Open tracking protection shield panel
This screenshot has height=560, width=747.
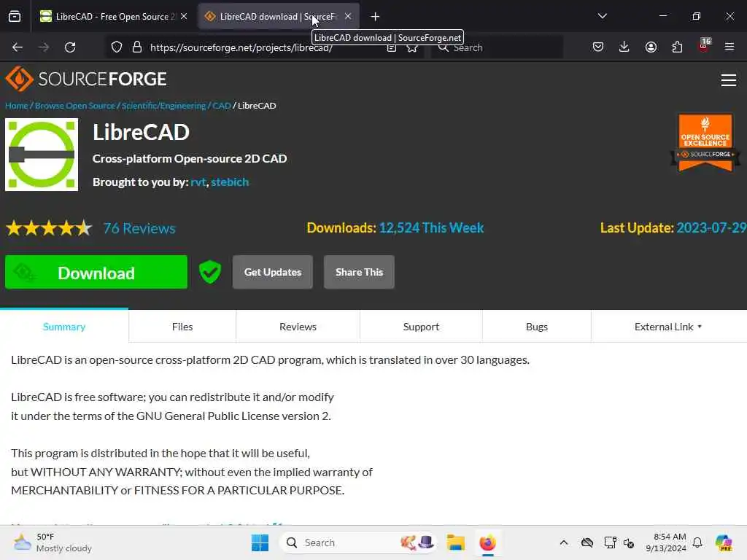tap(117, 47)
